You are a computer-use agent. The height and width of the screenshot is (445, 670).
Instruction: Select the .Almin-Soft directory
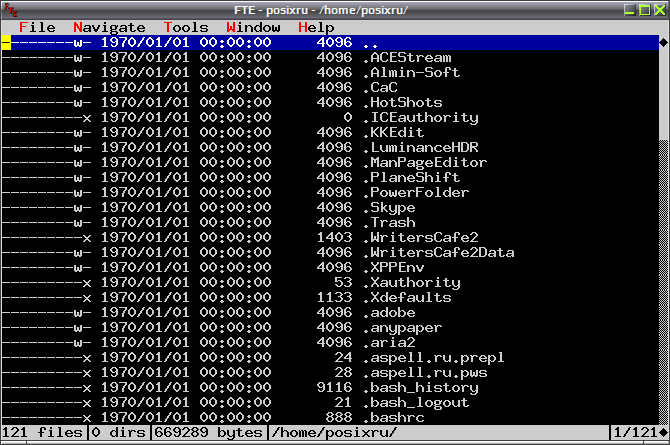[330, 72]
